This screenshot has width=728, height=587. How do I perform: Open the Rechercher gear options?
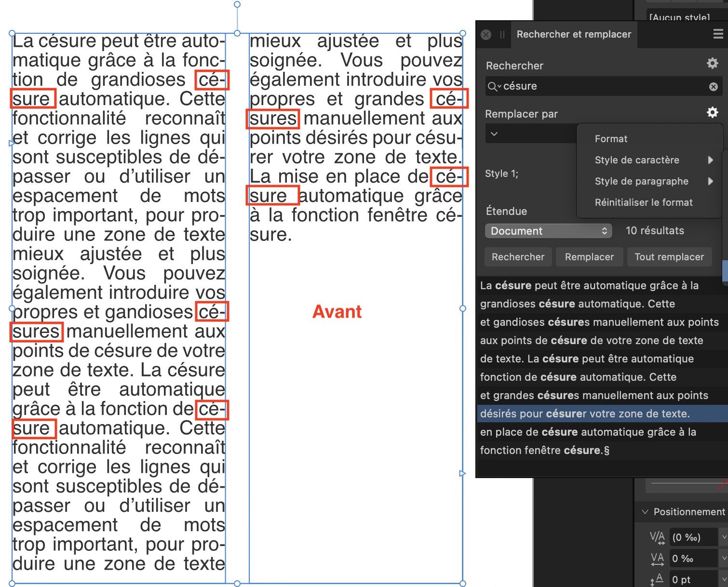pyautogui.click(x=712, y=63)
